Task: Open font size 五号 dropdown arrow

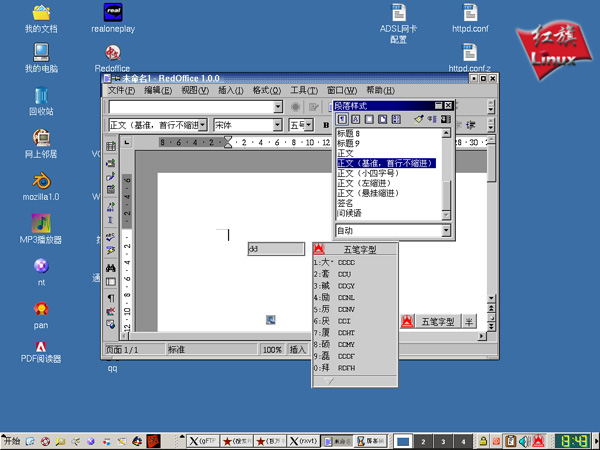Action: pyautogui.click(x=309, y=125)
